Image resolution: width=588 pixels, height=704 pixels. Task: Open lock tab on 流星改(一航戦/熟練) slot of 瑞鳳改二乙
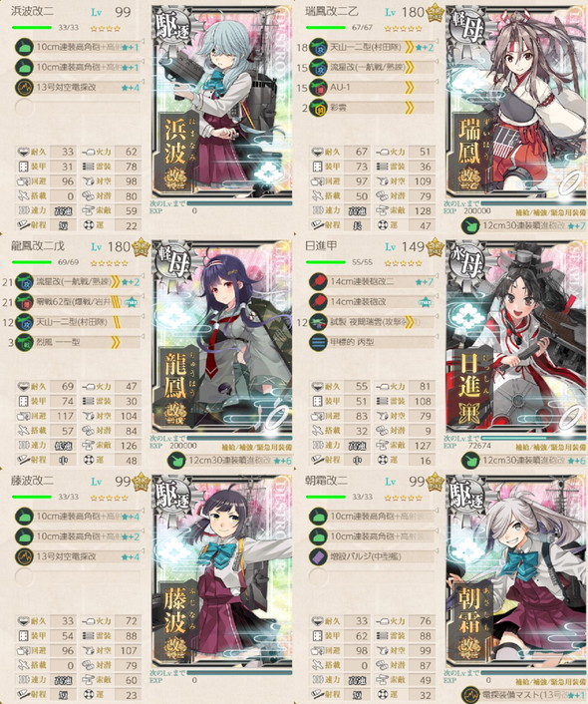pyautogui.click(x=438, y=61)
